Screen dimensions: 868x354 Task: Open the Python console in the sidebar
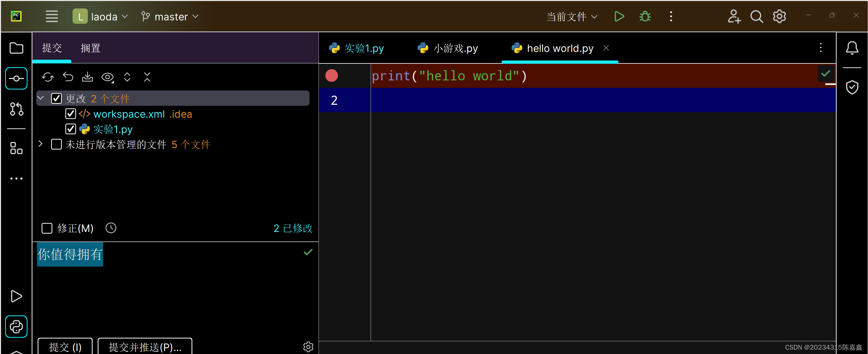pyautogui.click(x=16, y=327)
